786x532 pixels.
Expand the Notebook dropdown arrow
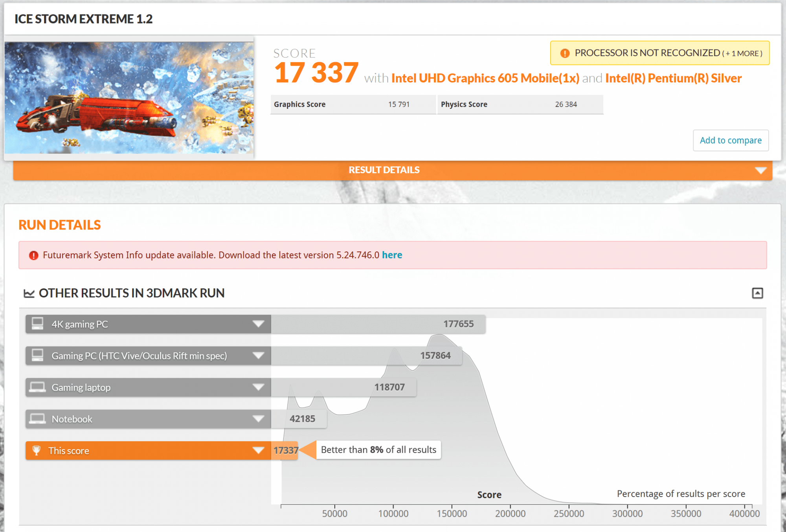(258, 419)
